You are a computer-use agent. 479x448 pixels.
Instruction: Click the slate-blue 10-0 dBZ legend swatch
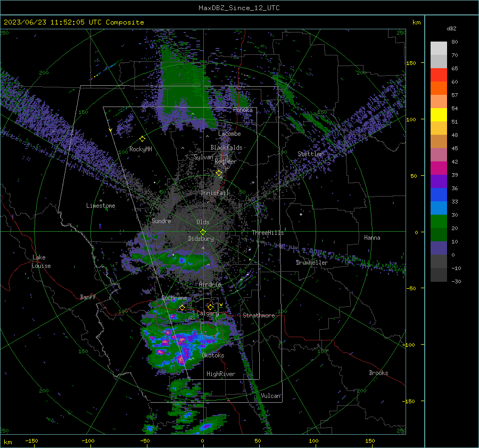click(439, 248)
